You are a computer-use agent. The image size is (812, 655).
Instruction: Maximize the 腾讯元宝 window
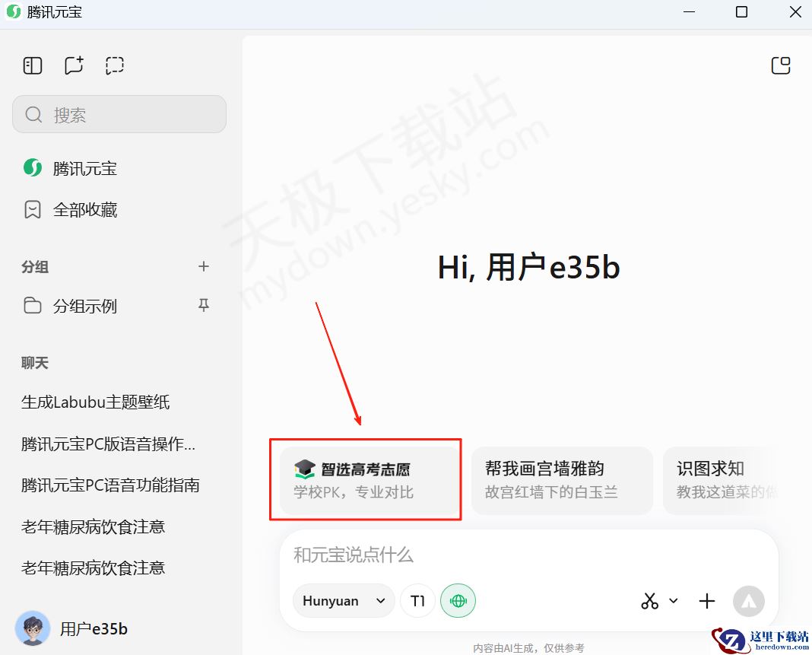pyautogui.click(x=741, y=11)
